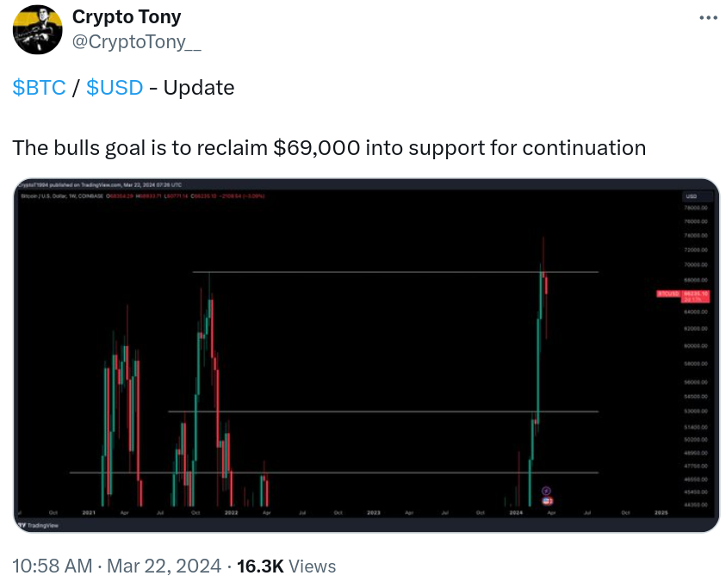This screenshot has height=588, width=726.
Task: Open the @CryptoTony__ handle
Action: tap(137, 42)
